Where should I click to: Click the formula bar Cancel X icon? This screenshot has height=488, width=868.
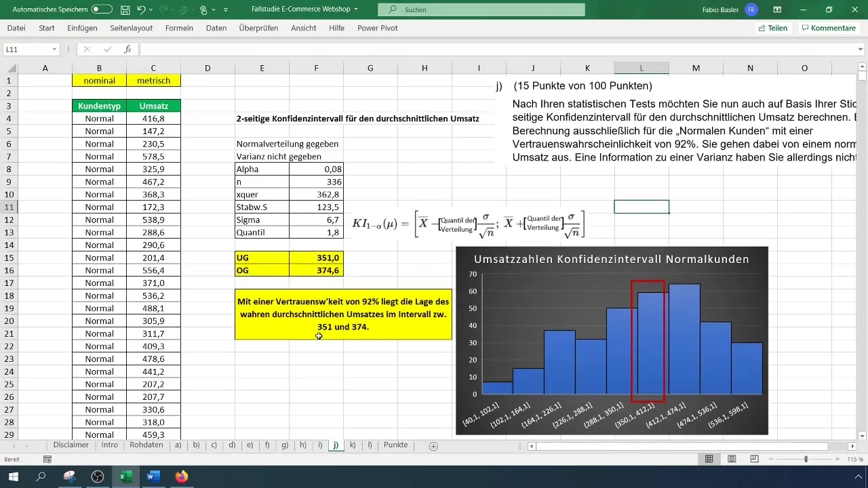pyautogui.click(x=87, y=49)
